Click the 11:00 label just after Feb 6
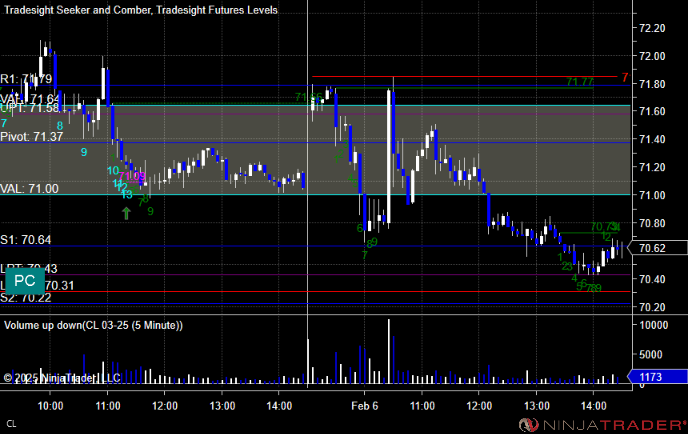 tap(422, 406)
